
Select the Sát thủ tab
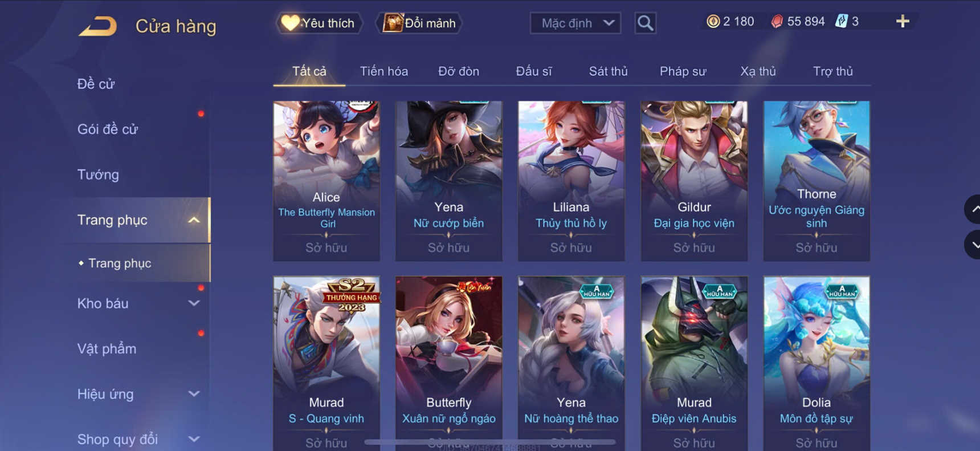click(608, 71)
